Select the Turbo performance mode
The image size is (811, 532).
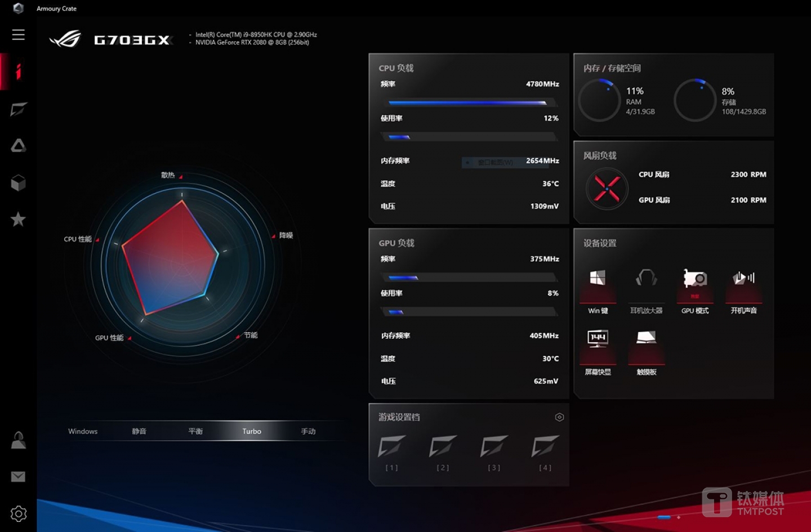(x=252, y=431)
